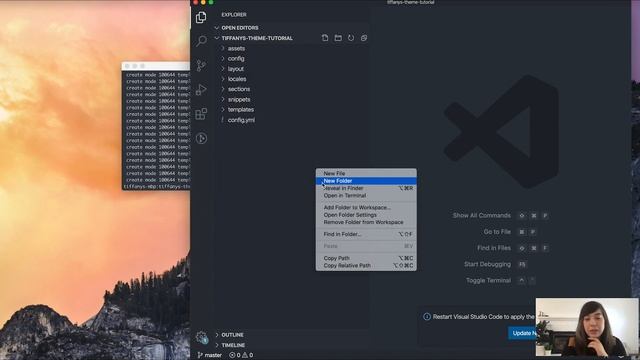This screenshot has height=360, width=640.
Task: Select Find in Folder menu entry
Action: pyautogui.click(x=366, y=234)
